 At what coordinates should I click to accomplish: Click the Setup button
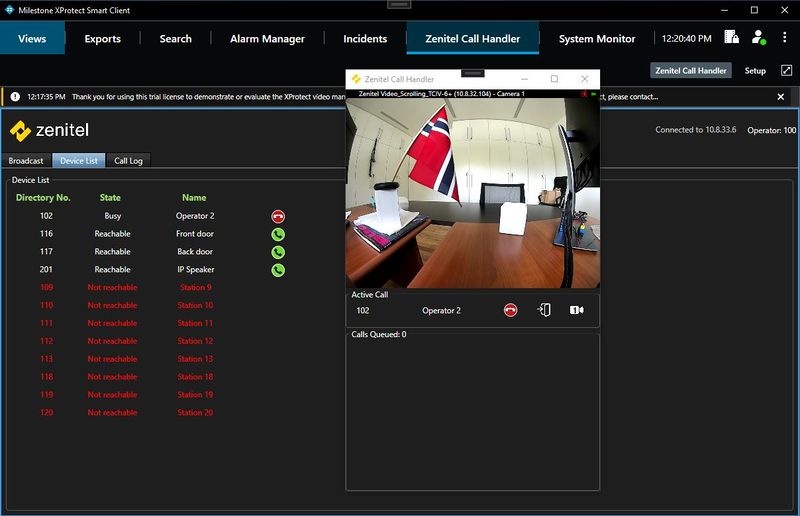click(x=755, y=71)
